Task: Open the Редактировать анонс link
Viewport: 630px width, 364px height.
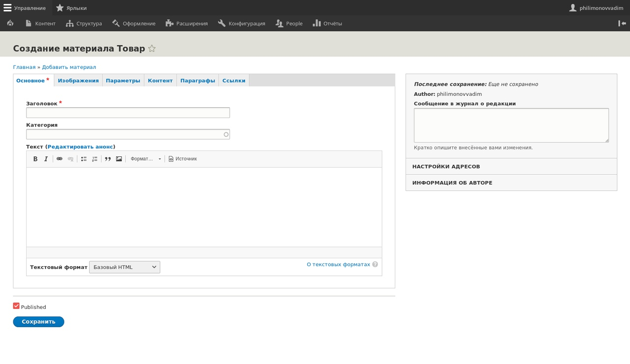Action: click(80, 147)
